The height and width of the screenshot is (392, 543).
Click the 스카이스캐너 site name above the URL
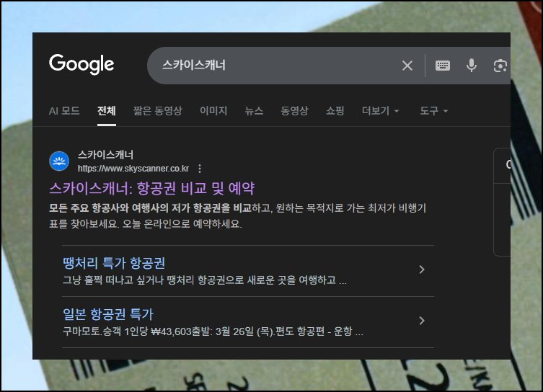[x=105, y=155]
